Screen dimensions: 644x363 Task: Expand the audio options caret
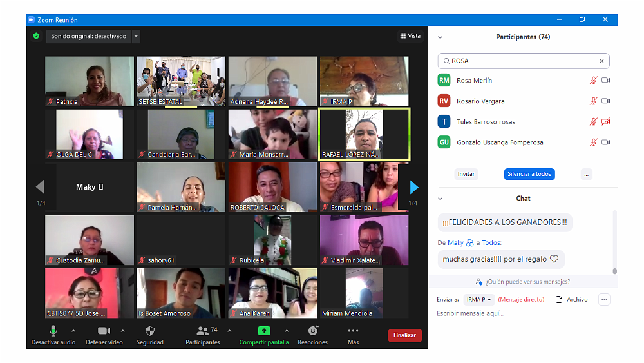click(73, 331)
